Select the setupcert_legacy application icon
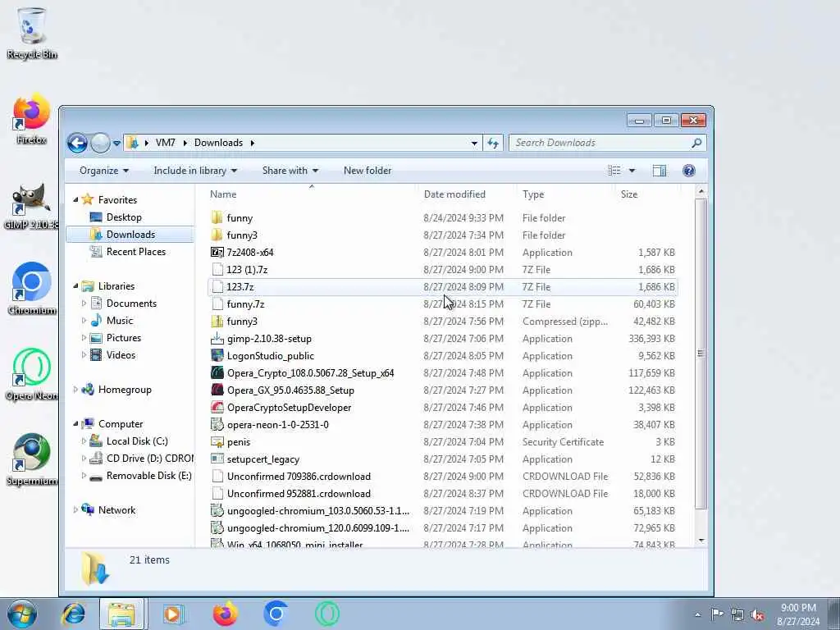 (x=217, y=459)
